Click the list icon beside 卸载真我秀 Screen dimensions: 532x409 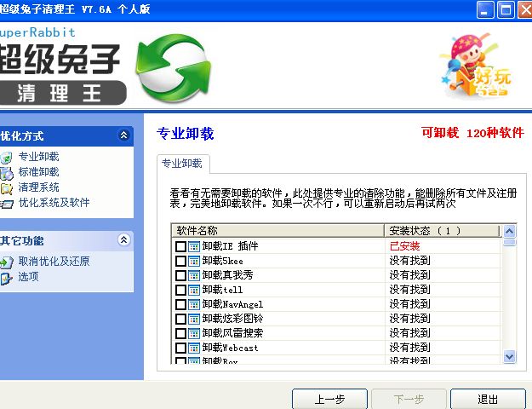coord(194,275)
